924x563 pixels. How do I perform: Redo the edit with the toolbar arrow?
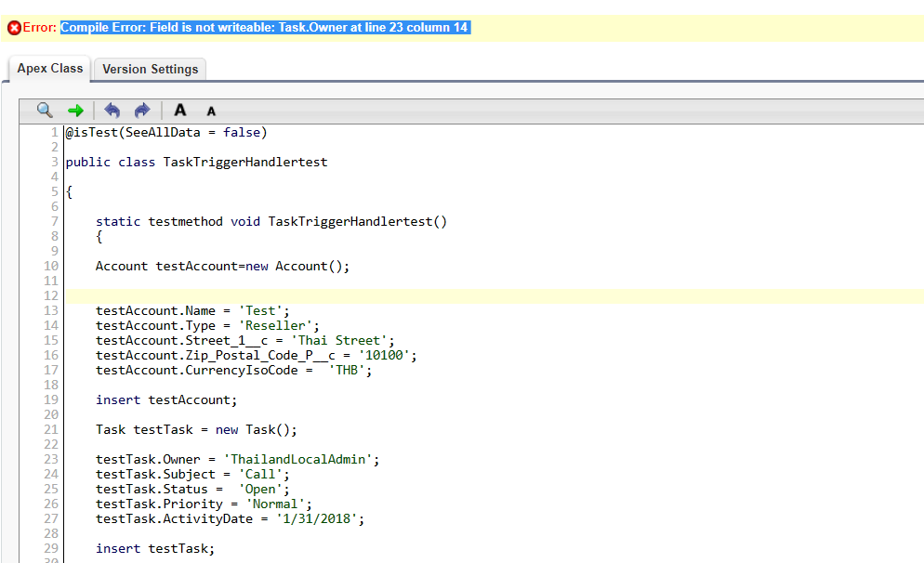pyautogui.click(x=142, y=111)
